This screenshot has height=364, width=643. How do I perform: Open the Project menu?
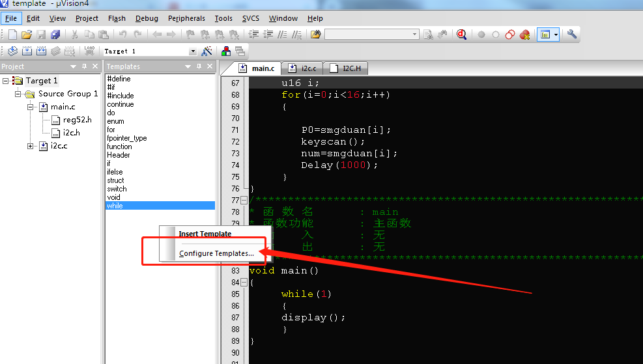pos(87,18)
